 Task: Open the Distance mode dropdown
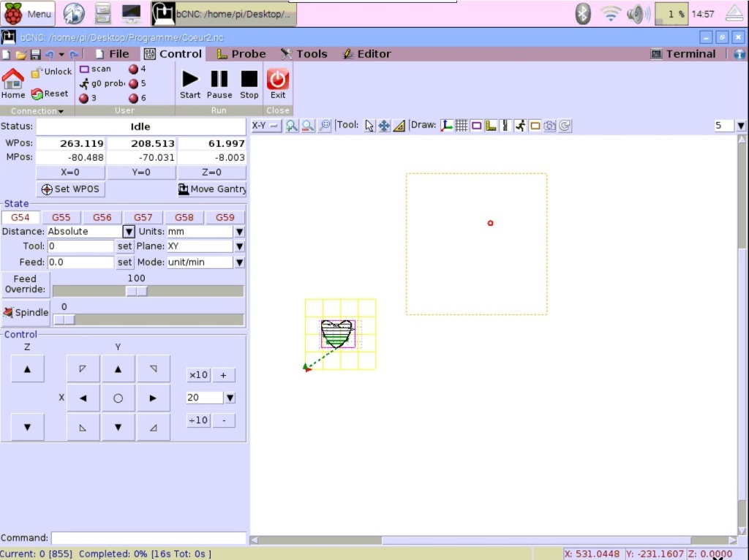[129, 232]
